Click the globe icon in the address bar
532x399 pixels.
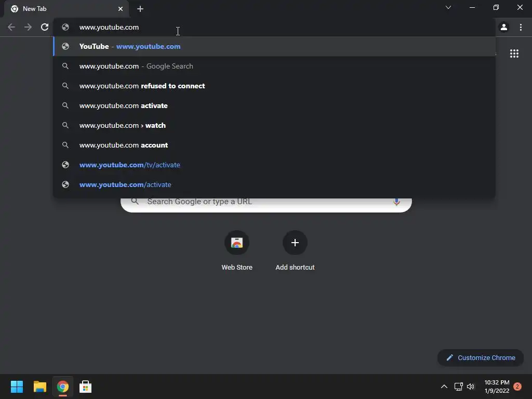pyautogui.click(x=65, y=27)
